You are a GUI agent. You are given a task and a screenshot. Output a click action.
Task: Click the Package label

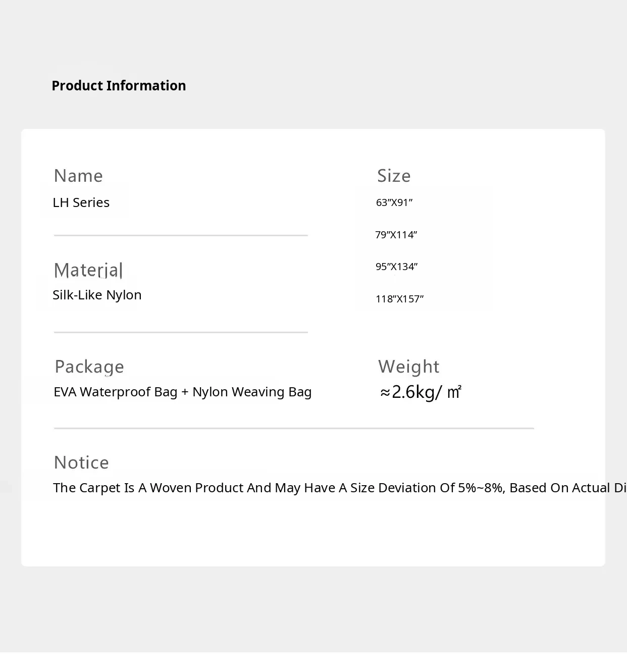(x=89, y=367)
